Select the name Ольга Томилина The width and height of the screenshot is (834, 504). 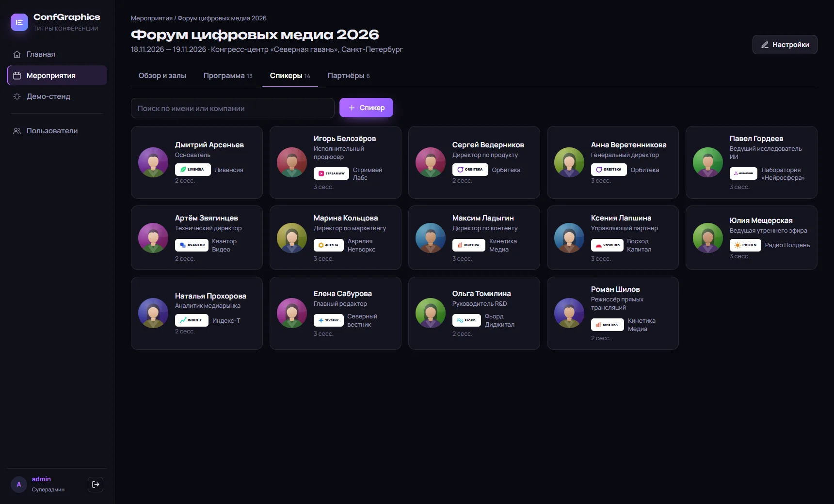[481, 294]
